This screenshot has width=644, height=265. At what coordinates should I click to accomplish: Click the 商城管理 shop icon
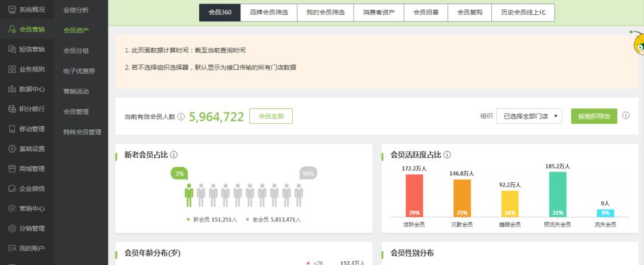13,169
